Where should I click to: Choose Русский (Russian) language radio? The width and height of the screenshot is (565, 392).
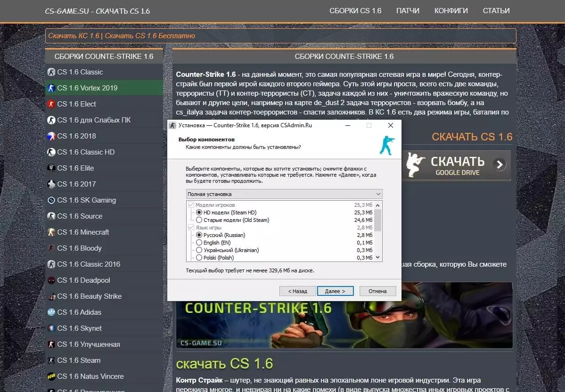click(x=199, y=235)
